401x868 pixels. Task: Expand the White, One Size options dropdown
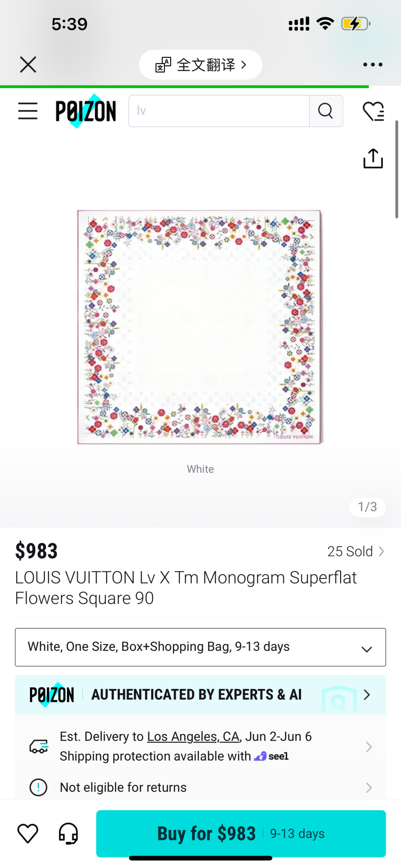[200, 647]
